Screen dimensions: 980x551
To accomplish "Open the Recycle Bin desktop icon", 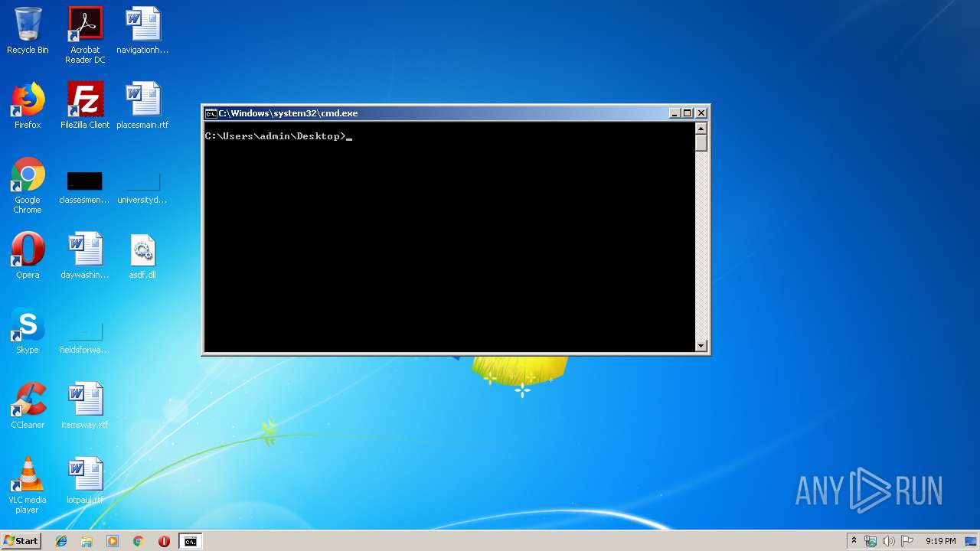I will 28,31.
